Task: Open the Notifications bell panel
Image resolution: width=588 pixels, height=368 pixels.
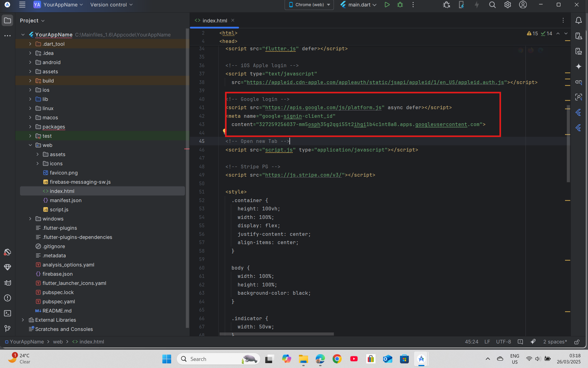Action: point(579,21)
